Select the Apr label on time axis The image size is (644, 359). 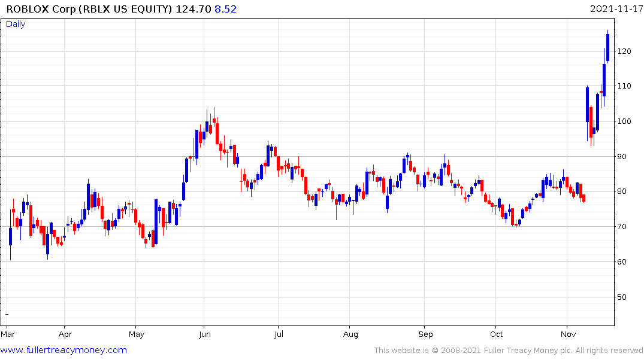(65, 334)
